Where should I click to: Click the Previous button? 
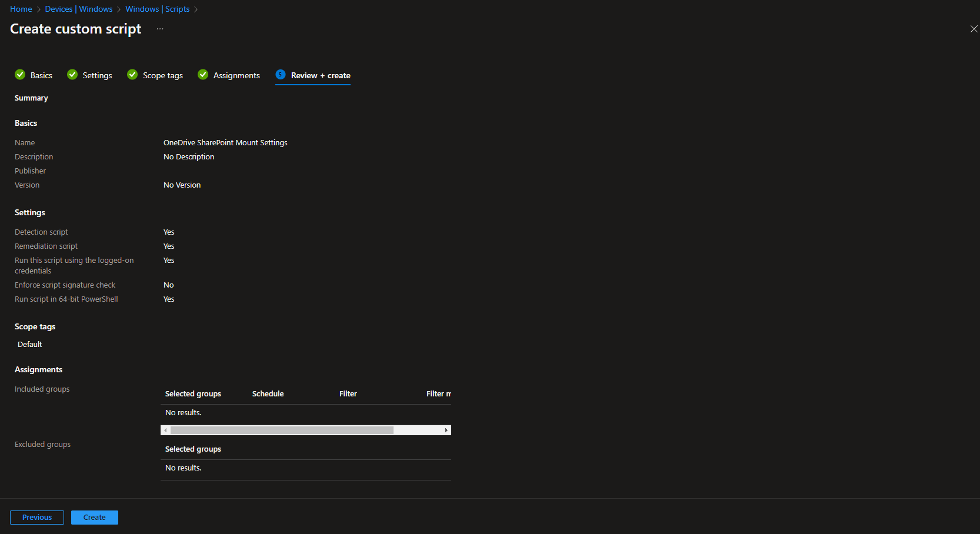click(36, 517)
